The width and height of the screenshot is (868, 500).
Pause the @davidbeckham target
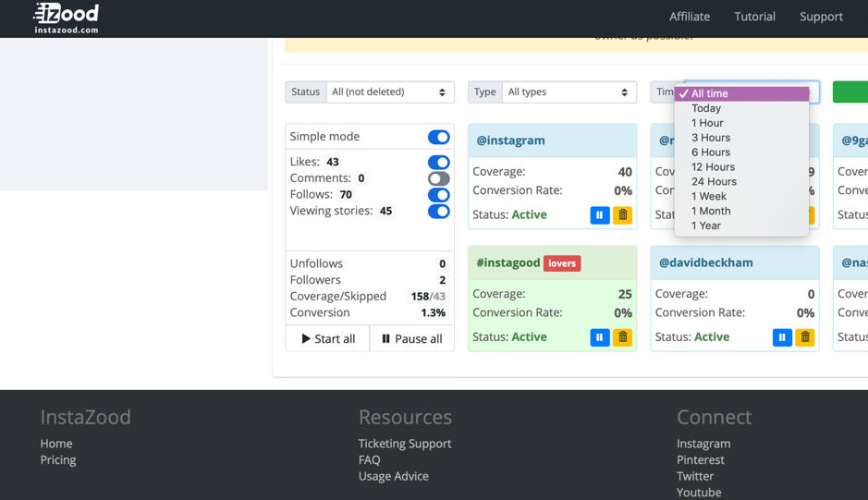click(782, 337)
